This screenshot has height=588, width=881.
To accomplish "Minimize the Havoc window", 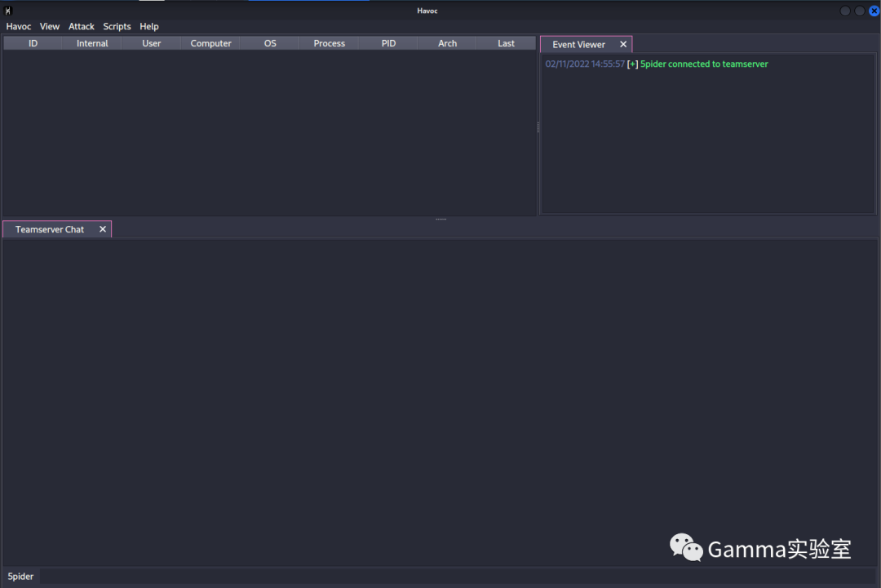I will coord(845,11).
